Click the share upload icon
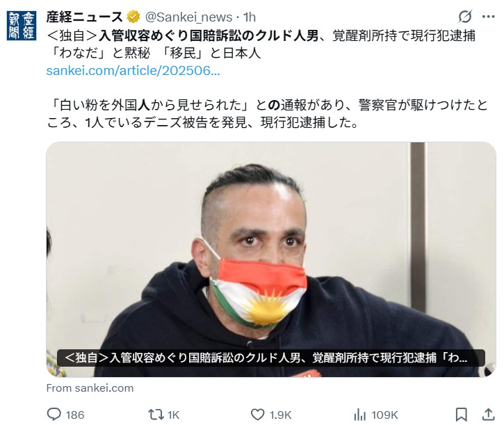The height and width of the screenshot is (425, 504). coord(488,415)
